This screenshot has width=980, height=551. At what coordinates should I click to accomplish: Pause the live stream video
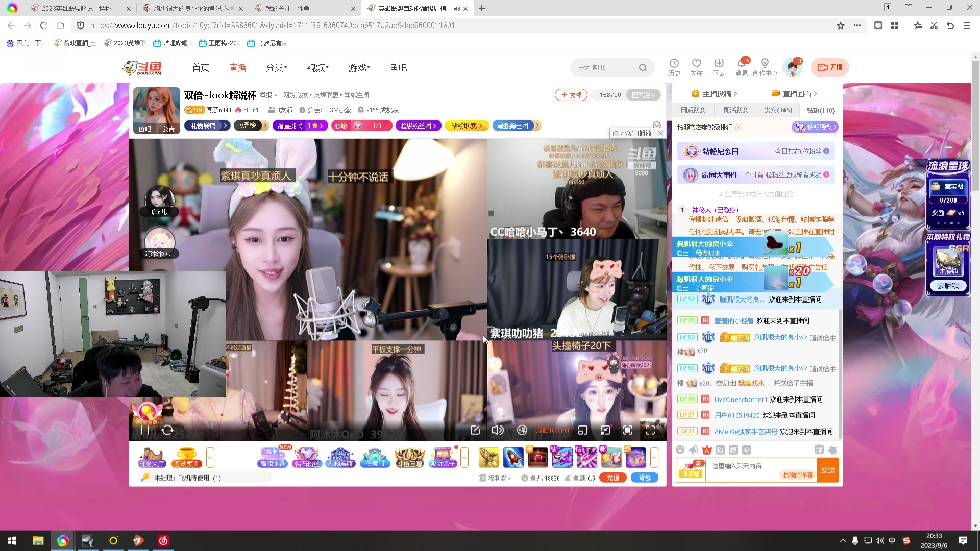145,430
